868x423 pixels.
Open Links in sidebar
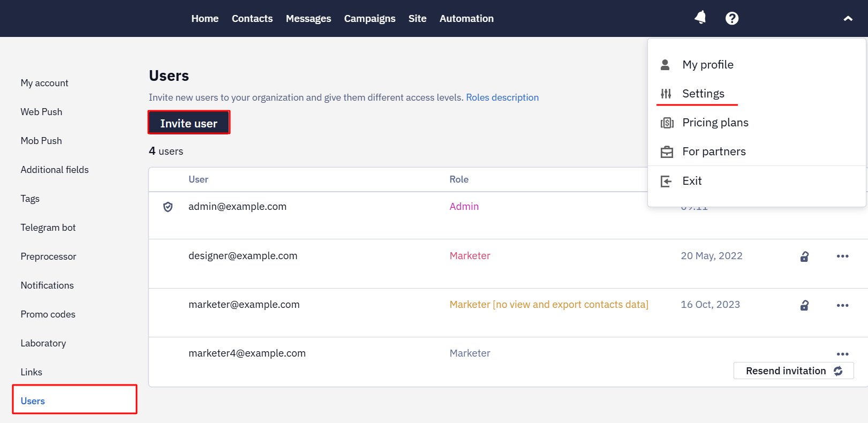point(31,372)
